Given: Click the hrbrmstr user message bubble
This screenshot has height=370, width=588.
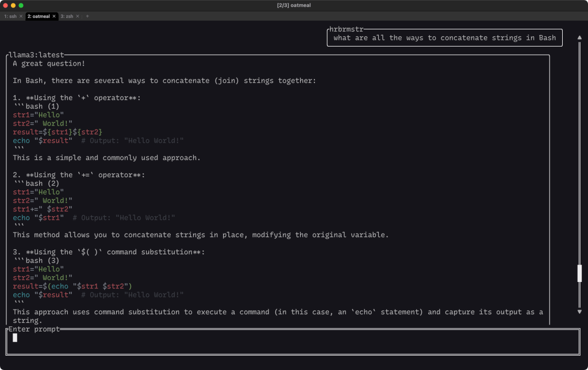Looking at the screenshot, I should click(444, 38).
